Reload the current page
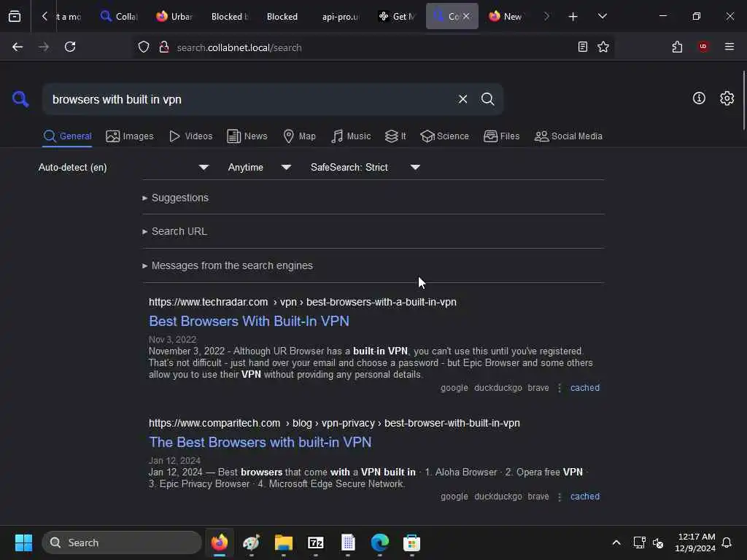 click(x=70, y=47)
